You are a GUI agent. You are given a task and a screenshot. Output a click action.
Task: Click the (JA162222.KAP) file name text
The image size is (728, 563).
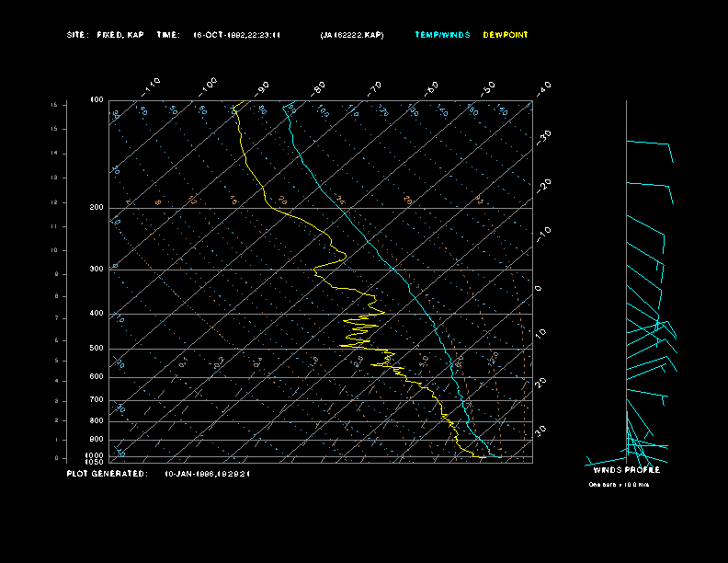[x=352, y=35]
